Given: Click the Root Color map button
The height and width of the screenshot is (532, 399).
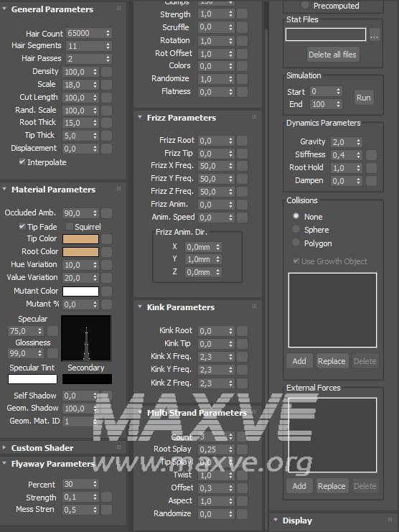Looking at the screenshot, I should coord(106,252).
